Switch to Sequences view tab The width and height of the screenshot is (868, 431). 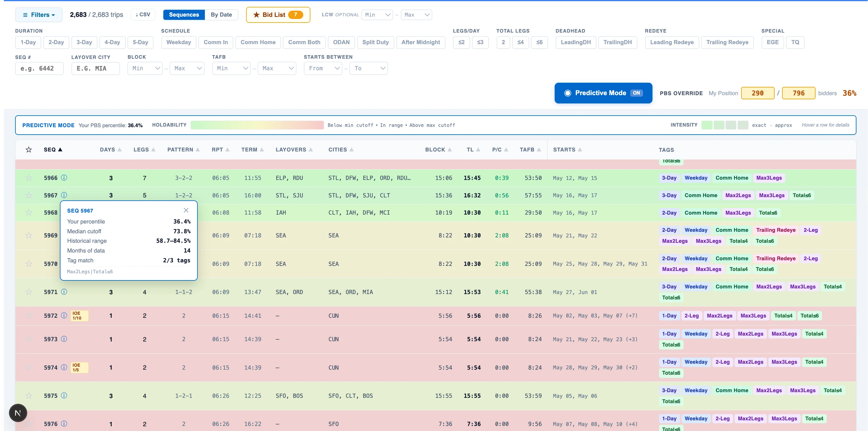click(184, 15)
